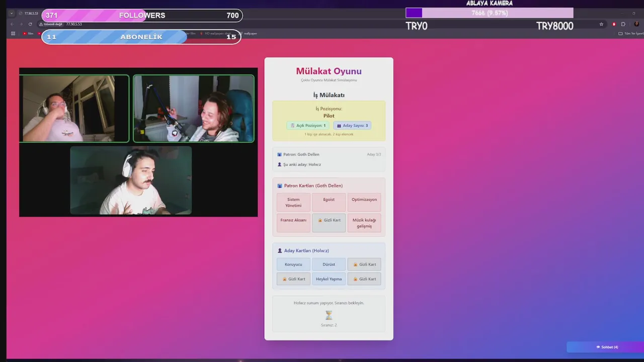Select the webcam of laughing man with microphone

(194, 109)
